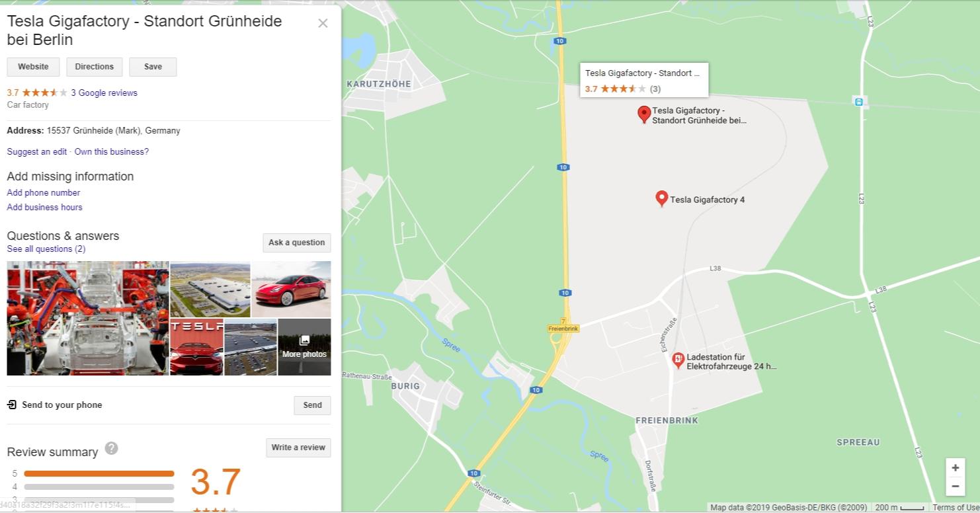This screenshot has height=513, width=980.
Task: See all questions (2) link
Action: (46, 249)
